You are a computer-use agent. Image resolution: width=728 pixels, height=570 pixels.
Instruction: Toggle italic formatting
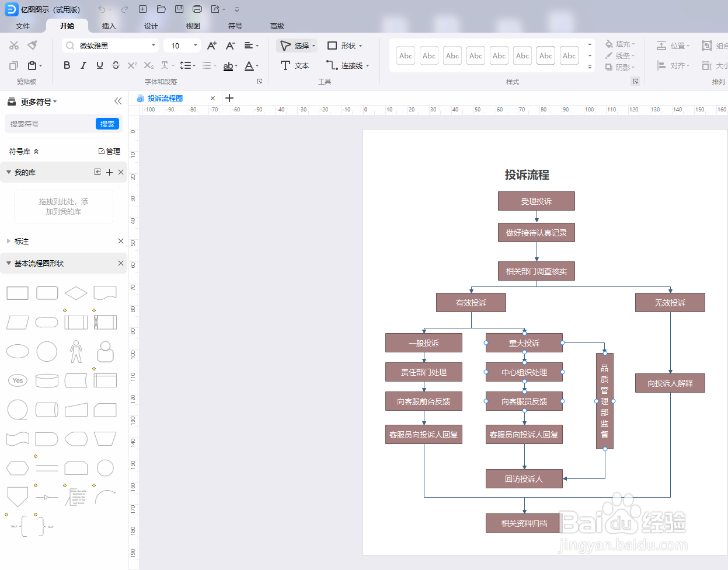coord(83,65)
